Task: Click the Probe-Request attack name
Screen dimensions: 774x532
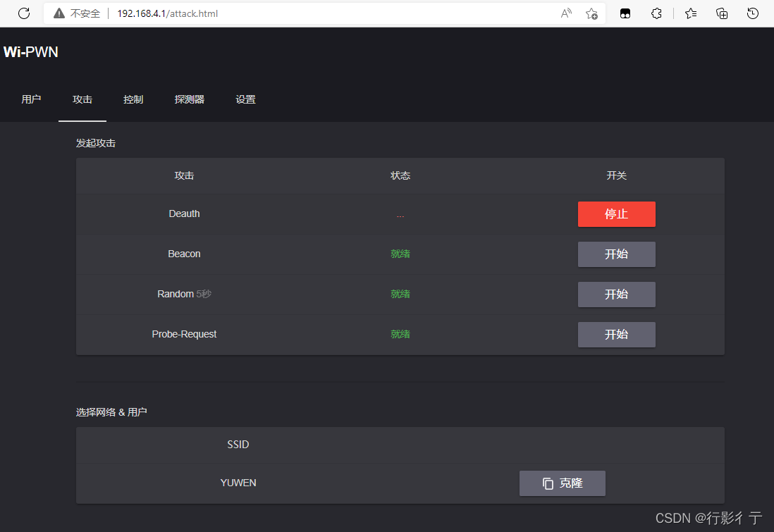Action: 184,334
